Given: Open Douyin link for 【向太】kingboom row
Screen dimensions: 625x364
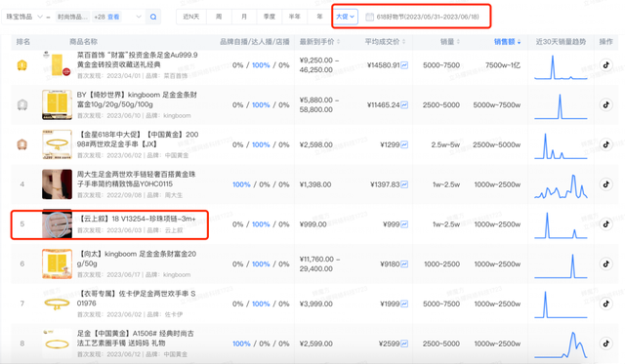Looking at the screenshot, I should pyautogui.click(x=605, y=264).
